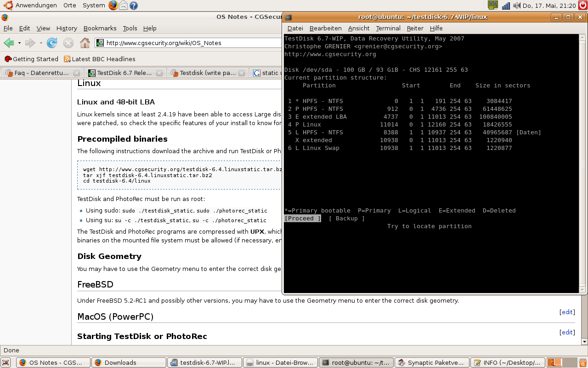Click edit link beside Starting TestDisk heading
The width and height of the screenshot is (588, 368).
(567, 332)
